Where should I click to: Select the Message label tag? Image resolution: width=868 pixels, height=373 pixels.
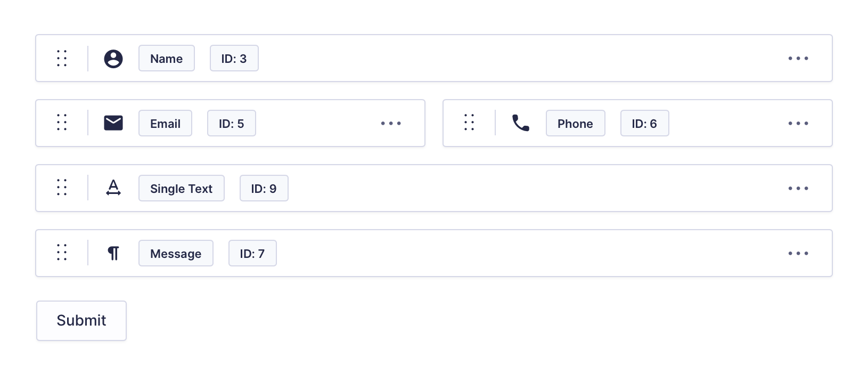coord(176,253)
